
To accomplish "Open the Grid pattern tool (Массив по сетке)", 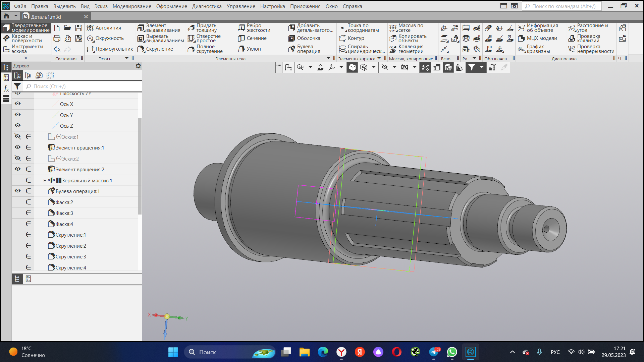I will pyautogui.click(x=407, y=28).
